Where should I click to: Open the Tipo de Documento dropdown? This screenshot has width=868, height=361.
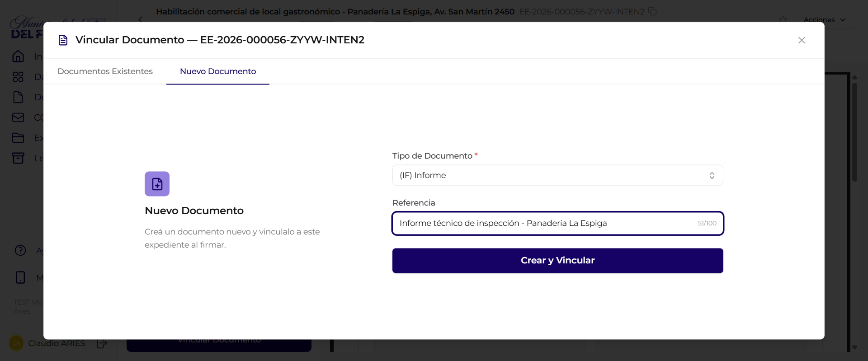coord(557,175)
